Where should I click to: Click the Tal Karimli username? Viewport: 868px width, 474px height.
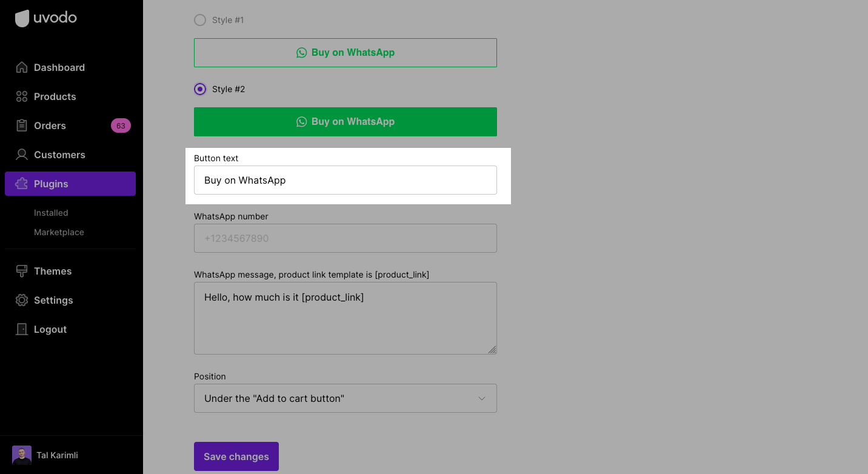click(x=57, y=455)
